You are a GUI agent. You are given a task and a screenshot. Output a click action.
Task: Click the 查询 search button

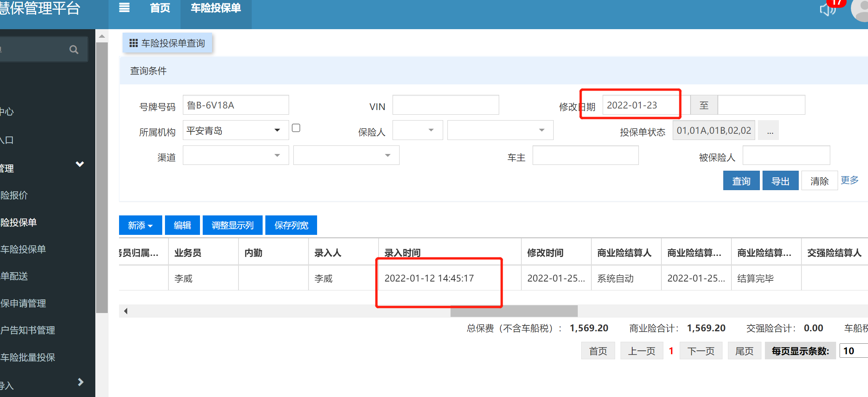click(741, 181)
